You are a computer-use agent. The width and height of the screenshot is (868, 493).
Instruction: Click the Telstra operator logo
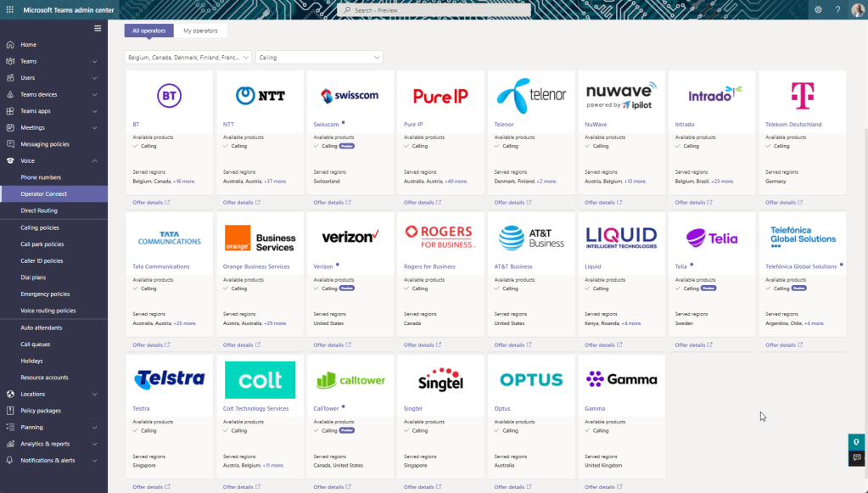click(169, 379)
